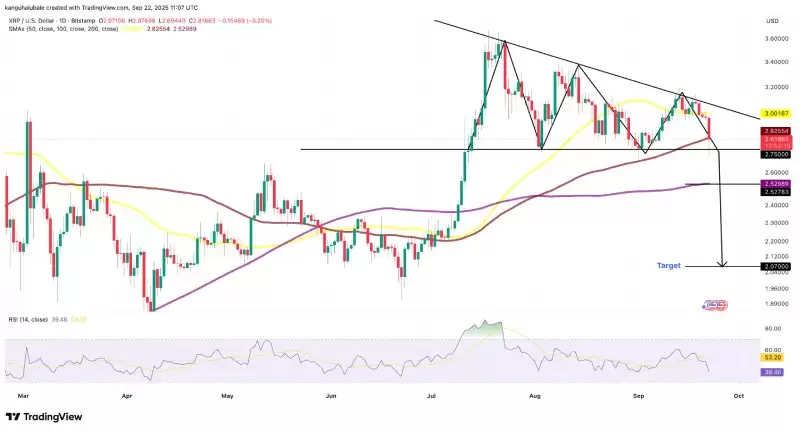Click the purple 2.52989 SMA price label

pos(776,184)
